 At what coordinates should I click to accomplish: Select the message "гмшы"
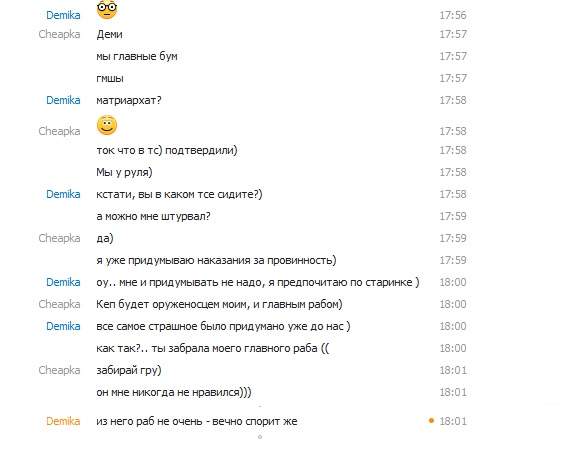(x=110, y=79)
